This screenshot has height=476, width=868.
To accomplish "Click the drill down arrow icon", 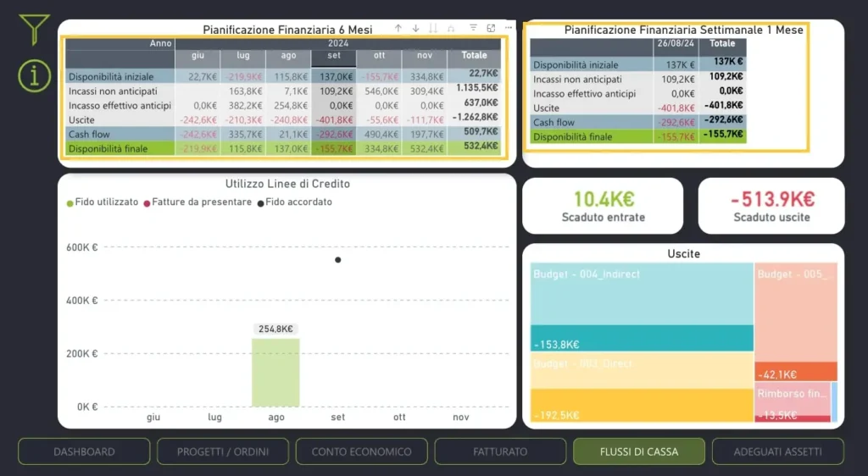I will (x=415, y=28).
